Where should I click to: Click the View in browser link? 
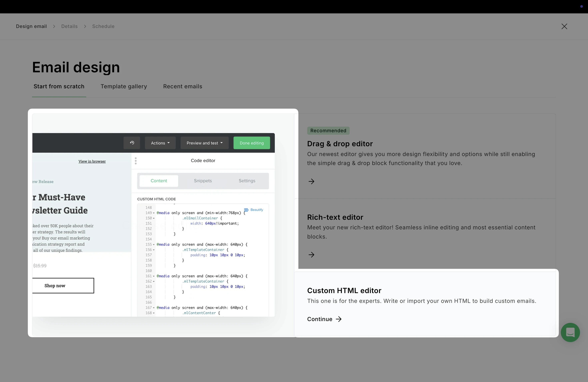92,161
